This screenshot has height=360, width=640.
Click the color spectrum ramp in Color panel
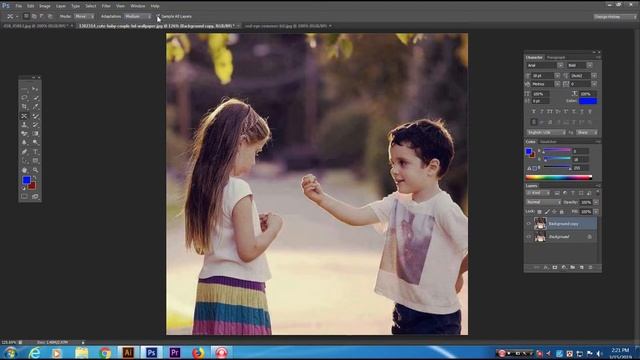click(559, 177)
